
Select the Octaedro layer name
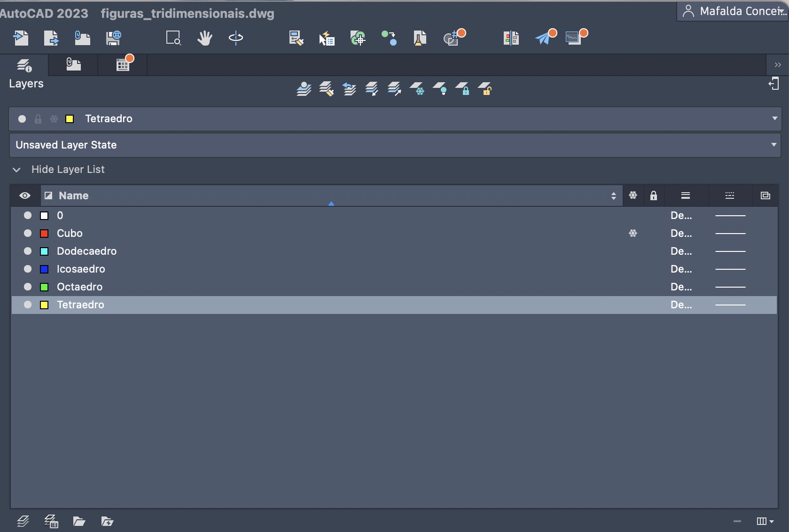pos(79,287)
